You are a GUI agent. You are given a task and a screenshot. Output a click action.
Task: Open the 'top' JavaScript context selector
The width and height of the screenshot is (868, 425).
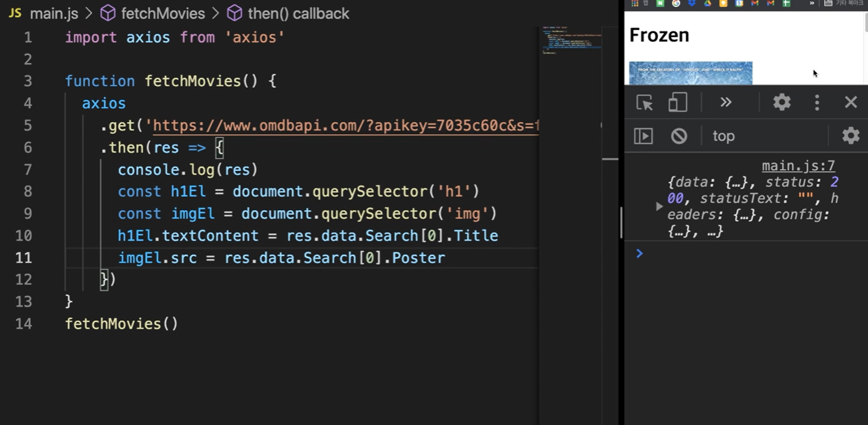click(724, 136)
